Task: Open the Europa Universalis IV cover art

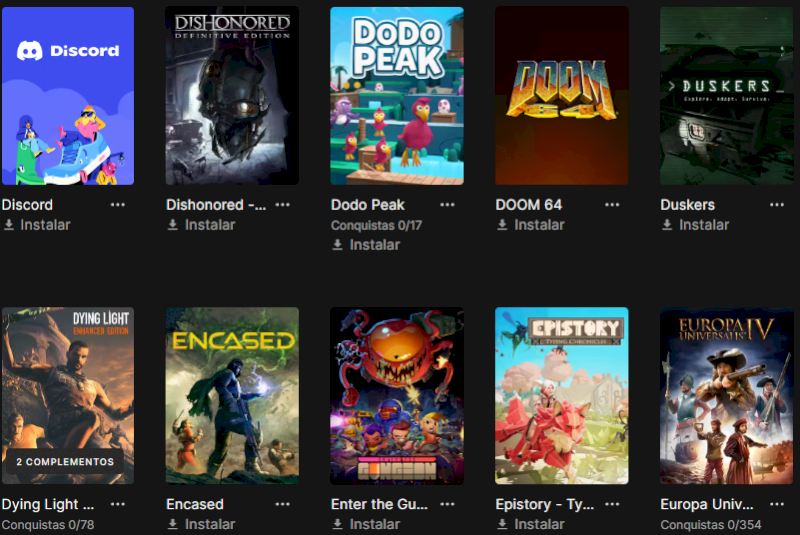Action: pyautogui.click(x=727, y=395)
